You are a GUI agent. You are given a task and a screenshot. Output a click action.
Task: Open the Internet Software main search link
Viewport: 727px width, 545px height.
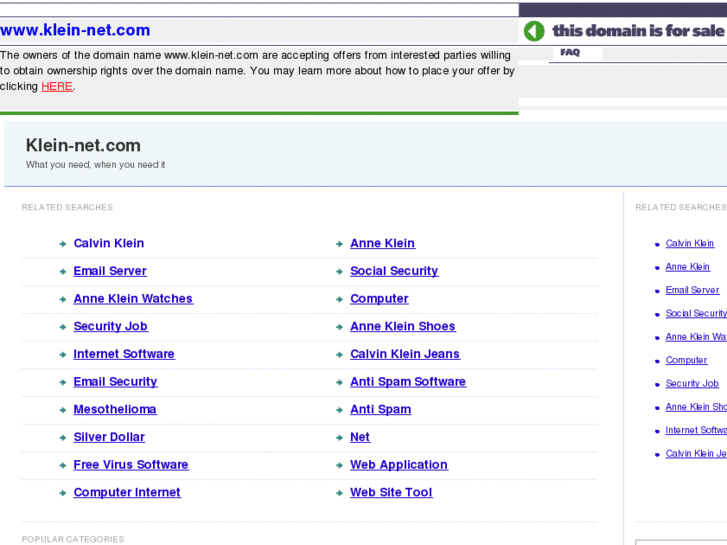coord(124,354)
